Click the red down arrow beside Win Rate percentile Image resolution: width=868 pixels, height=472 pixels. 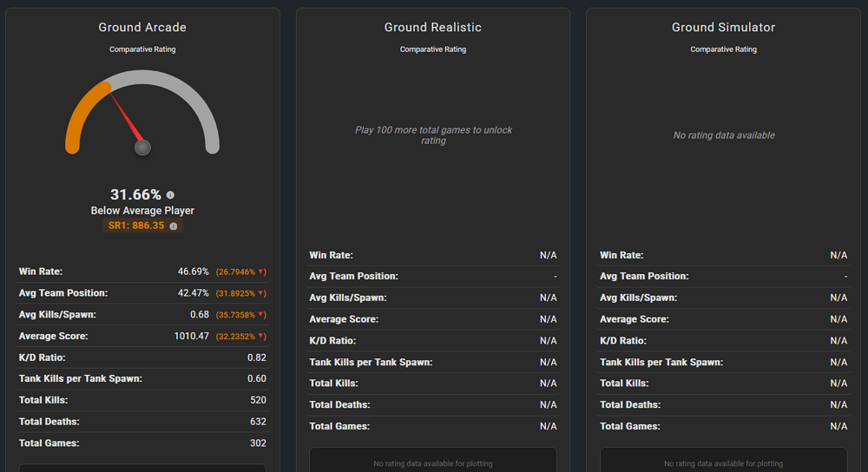(262, 272)
